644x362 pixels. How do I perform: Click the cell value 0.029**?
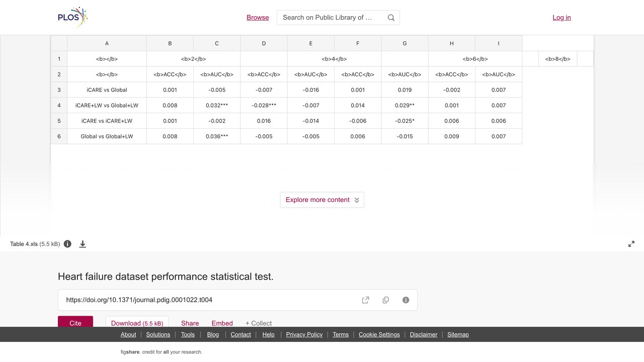pyautogui.click(x=405, y=105)
